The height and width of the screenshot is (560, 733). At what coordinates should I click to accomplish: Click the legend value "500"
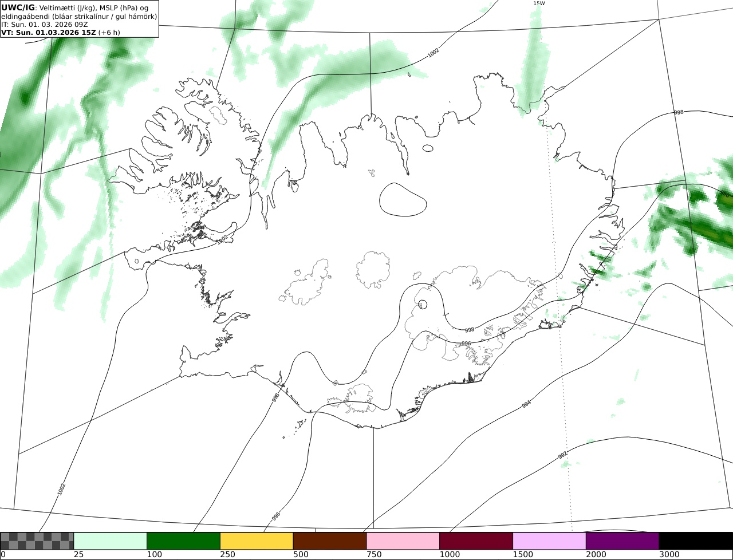(x=300, y=555)
